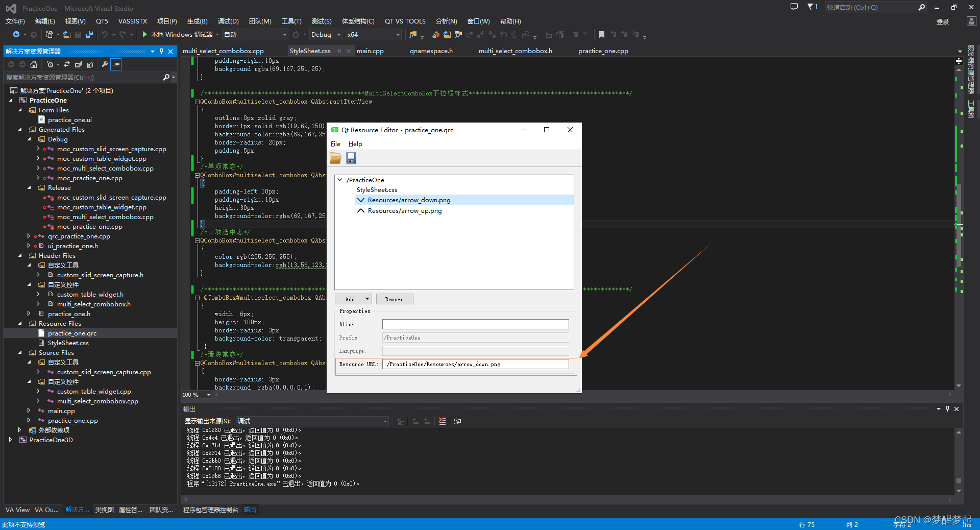Click the Save disk icon in Qt Resource Editor
Viewport: 980px width, 530px height.
tap(351, 158)
